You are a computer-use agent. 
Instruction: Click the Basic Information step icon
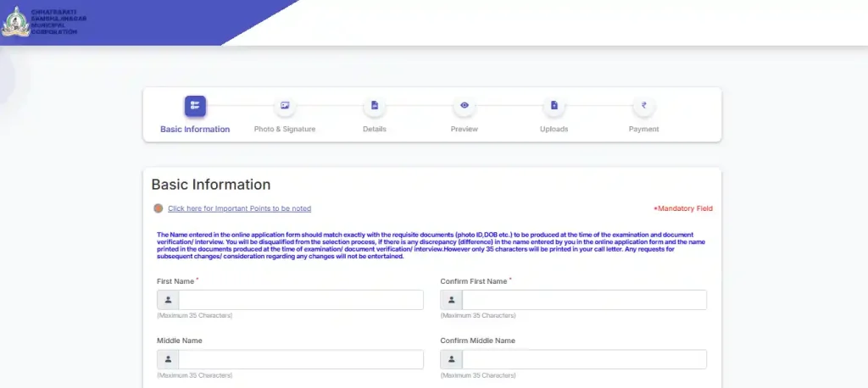(x=195, y=106)
